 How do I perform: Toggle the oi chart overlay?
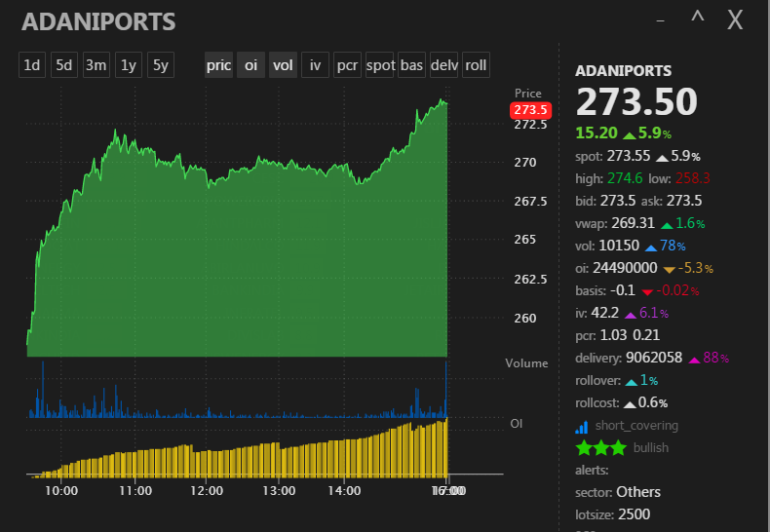(x=250, y=65)
